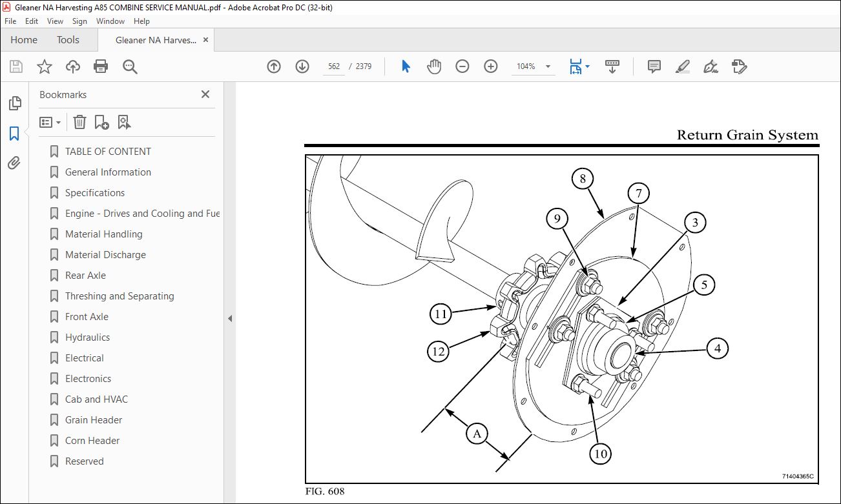The height and width of the screenshot is (504, 841).
Task: Open Material Handling bookmark
Action: click(x=104, y=234)
